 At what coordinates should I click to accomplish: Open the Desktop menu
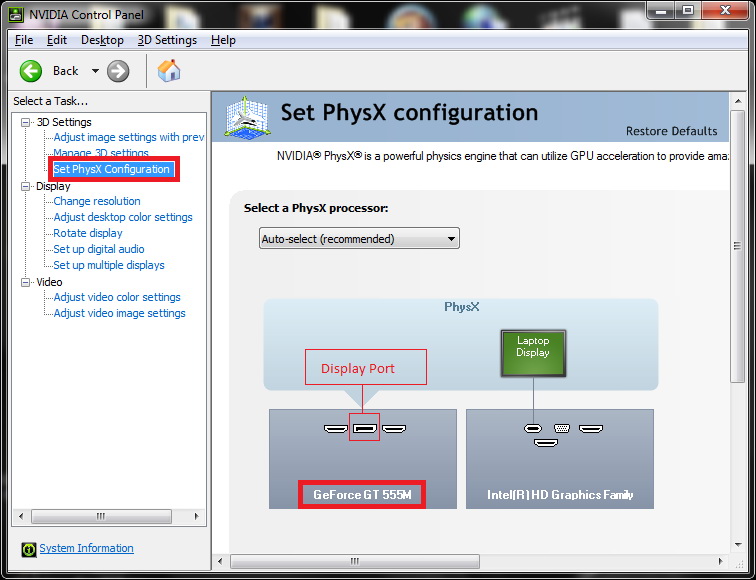(x=102, y=40)
